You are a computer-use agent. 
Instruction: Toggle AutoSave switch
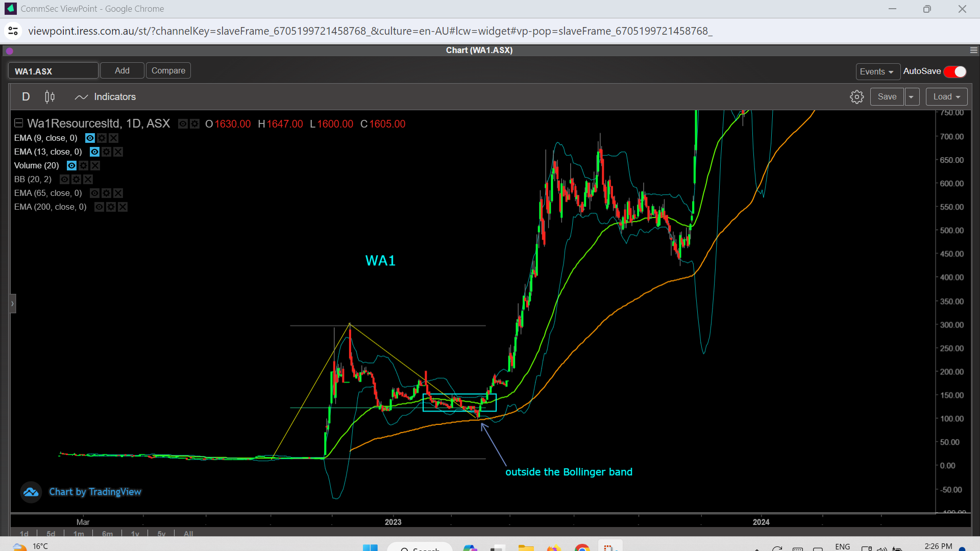click(x=955, y=71)
